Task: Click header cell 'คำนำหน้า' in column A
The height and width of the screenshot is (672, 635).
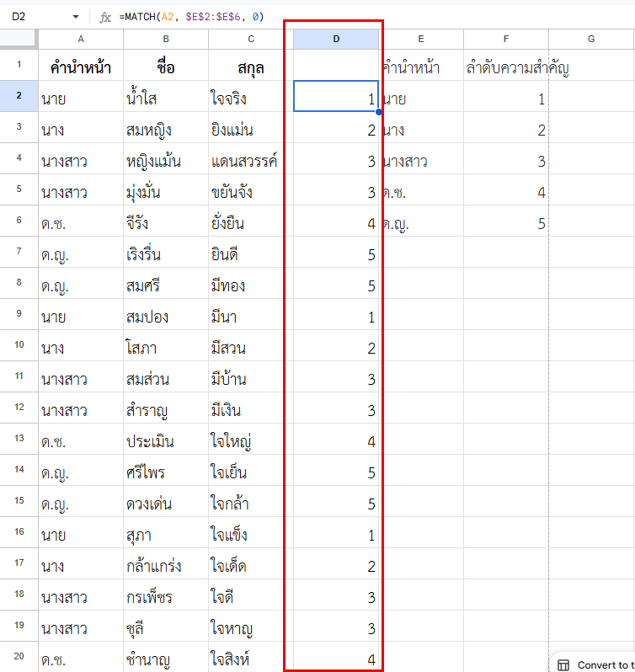Action: [x=81, y=65]
